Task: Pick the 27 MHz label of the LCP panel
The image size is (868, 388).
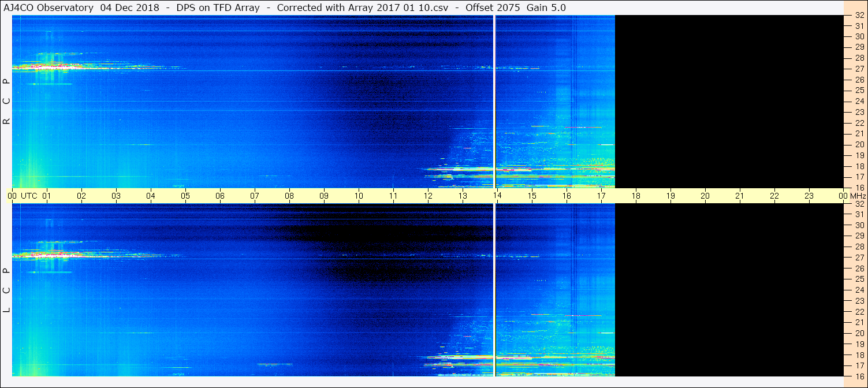Action: tap(859, 258)
